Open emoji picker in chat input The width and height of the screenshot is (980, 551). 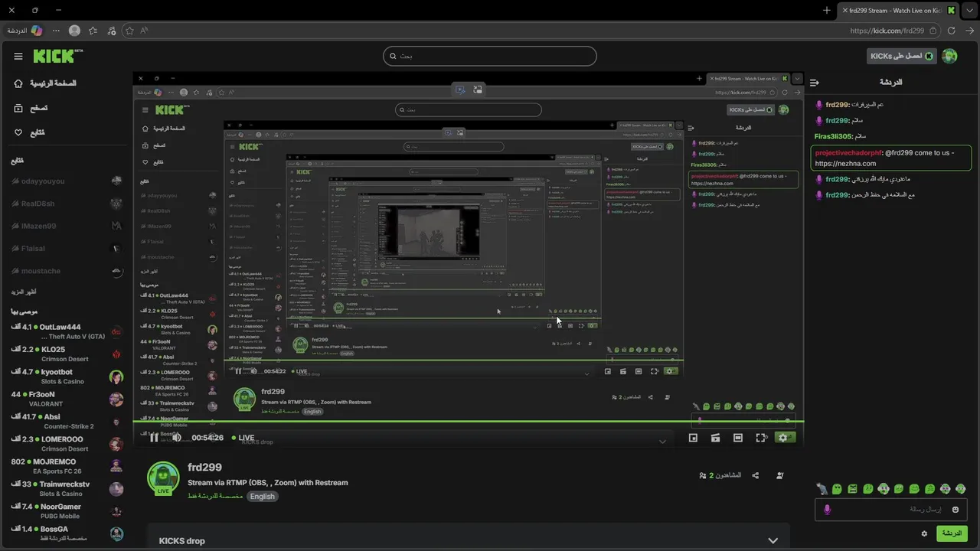click(x=955, y=510)
